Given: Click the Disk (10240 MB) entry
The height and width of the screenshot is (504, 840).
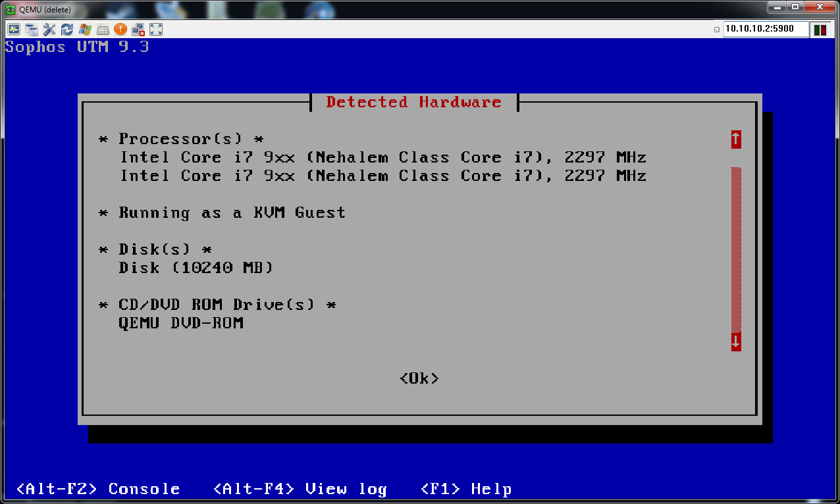Looking at the screenshot, I should pos(196,268).
